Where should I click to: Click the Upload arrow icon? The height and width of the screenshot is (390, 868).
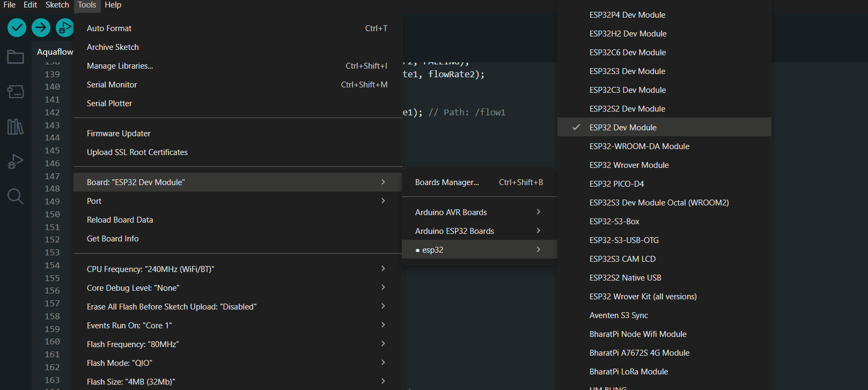click(41, 27)
